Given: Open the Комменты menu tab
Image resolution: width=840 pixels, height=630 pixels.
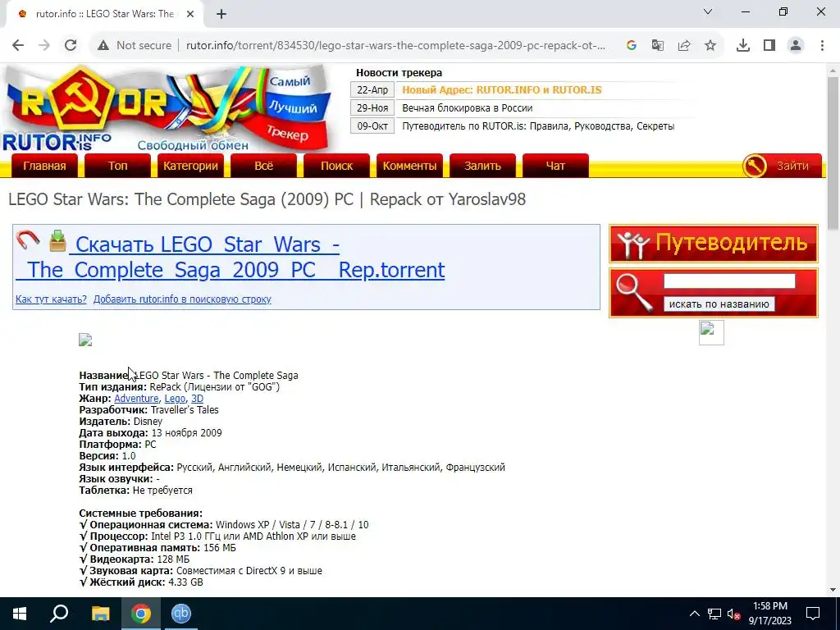Looking at the screenshot, I should click(x=409, y=166).
